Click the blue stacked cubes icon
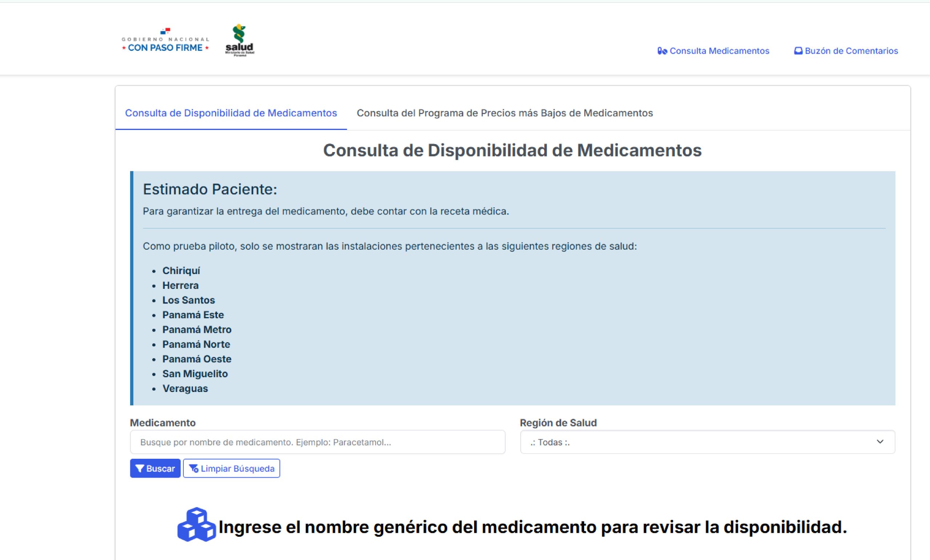The image size is (930, 560). pos(196,524)
